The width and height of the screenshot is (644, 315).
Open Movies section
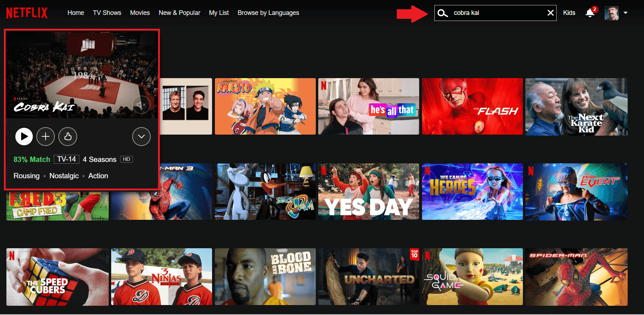[x=140, y=13]
